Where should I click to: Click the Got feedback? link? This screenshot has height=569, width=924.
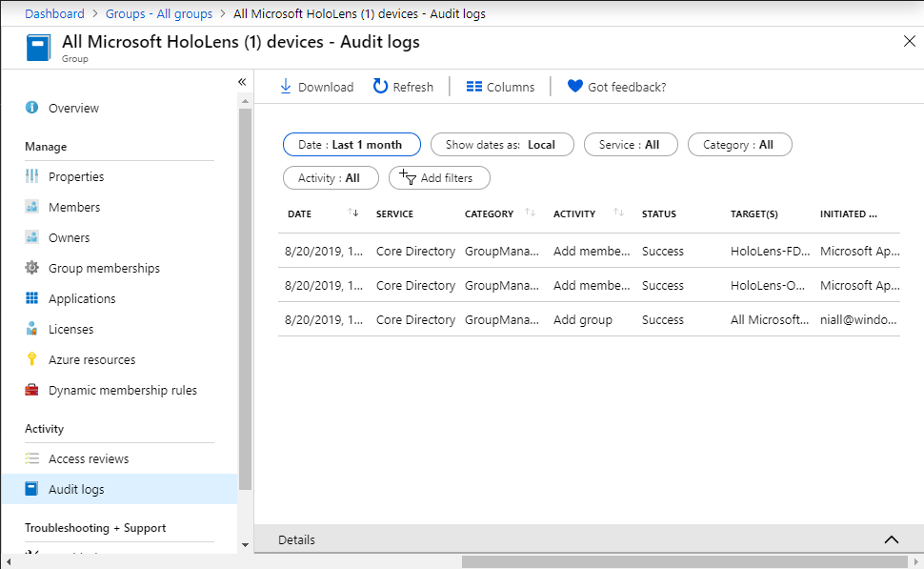627,88
